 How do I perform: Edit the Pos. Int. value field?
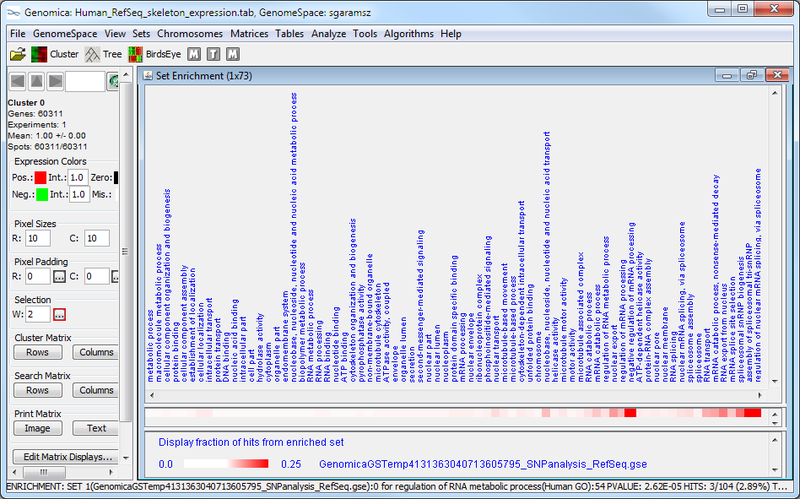click(78, 178)
